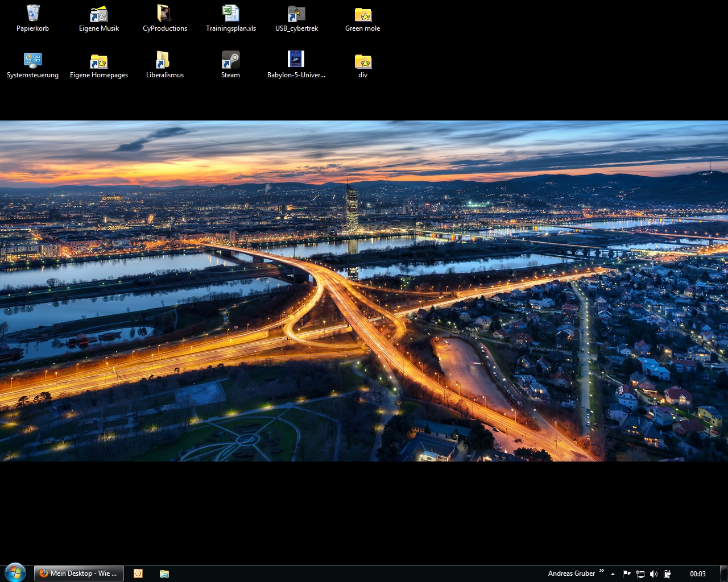This screenshot has height=582, width=728.
Task: Click the clock app taskbar icon
Action: click(138, 573)
